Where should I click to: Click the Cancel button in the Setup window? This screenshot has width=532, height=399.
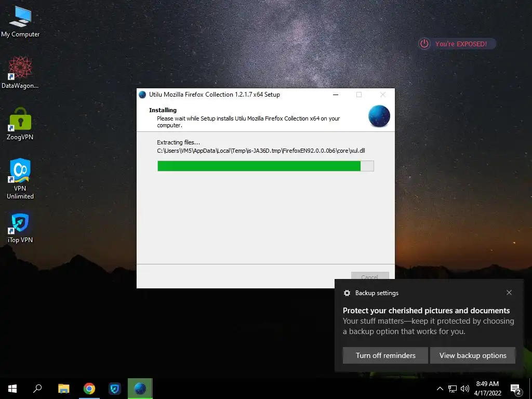(x=370, y=275)
